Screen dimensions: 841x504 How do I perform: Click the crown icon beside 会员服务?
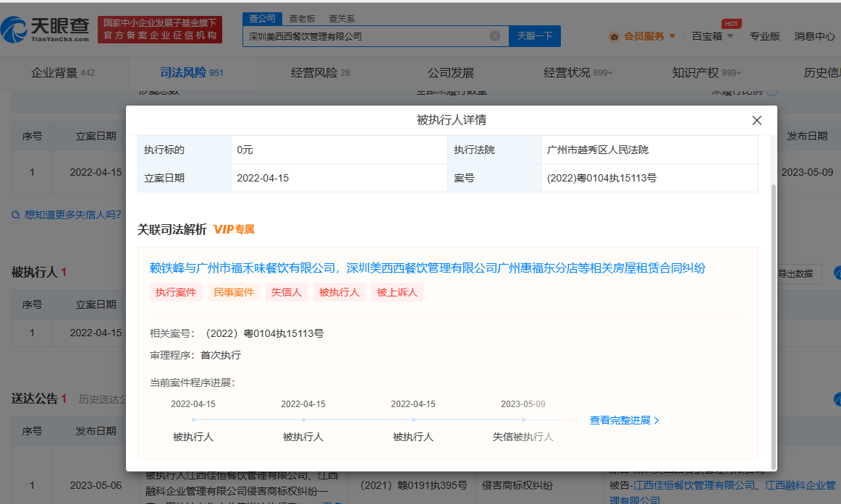click(x=614, y=36)
